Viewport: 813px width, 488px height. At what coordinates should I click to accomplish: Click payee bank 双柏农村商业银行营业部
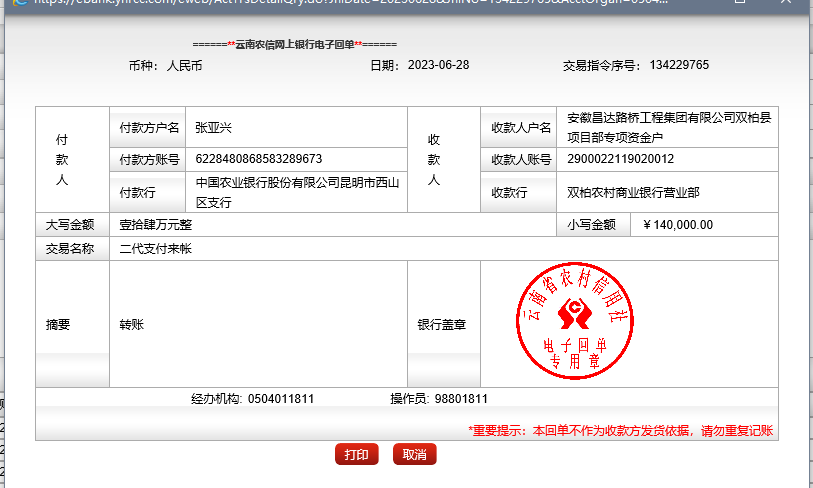click(633, 193)
